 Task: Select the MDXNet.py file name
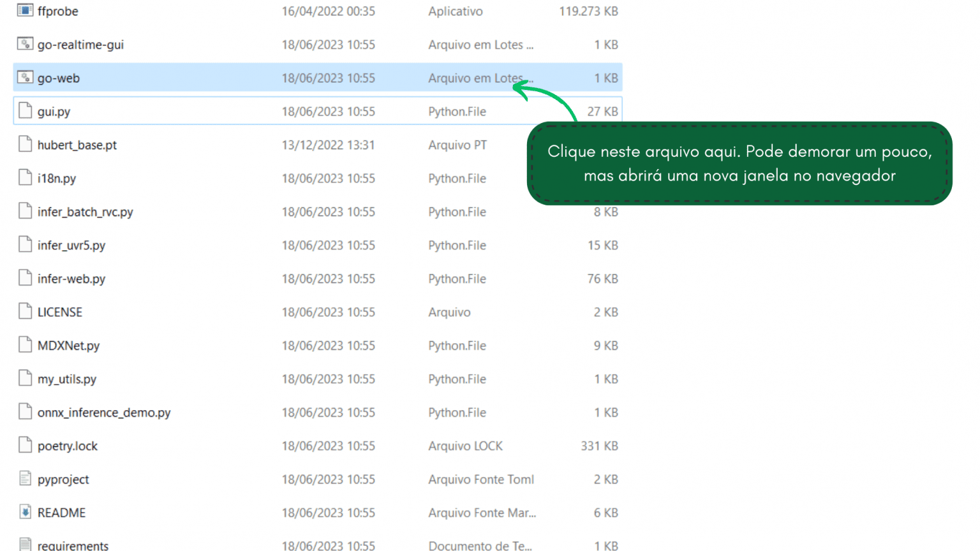coord(68,346)
